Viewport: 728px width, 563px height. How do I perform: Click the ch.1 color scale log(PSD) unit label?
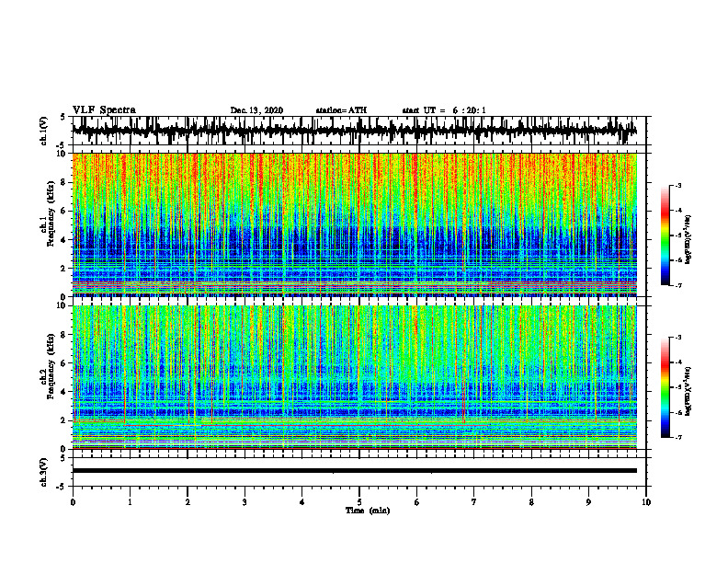click(689, 239)
